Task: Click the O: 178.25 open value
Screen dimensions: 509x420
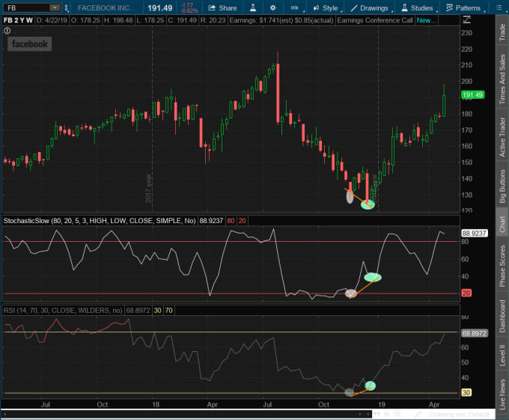Action: (85, 20)
